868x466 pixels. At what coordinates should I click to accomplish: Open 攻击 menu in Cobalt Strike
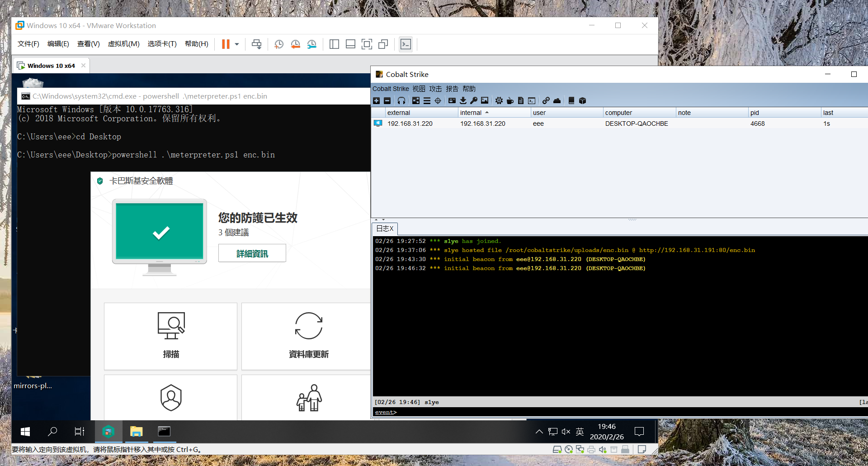435,89
